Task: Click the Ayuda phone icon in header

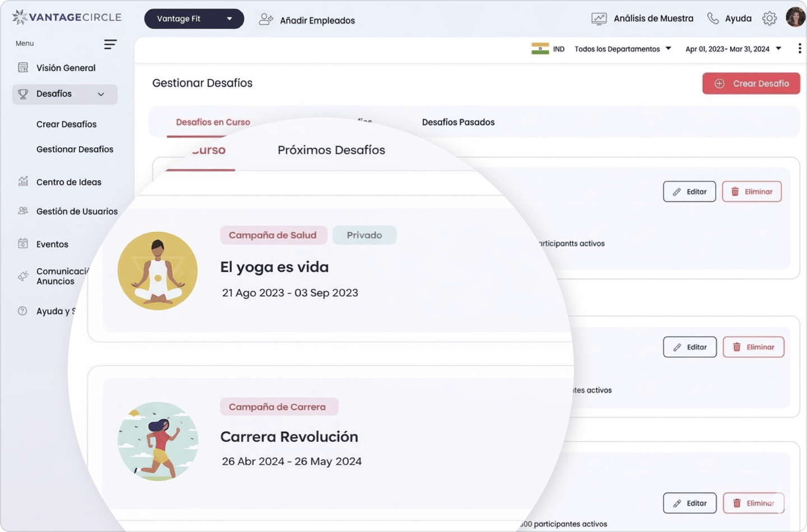Action: [713, 18]
